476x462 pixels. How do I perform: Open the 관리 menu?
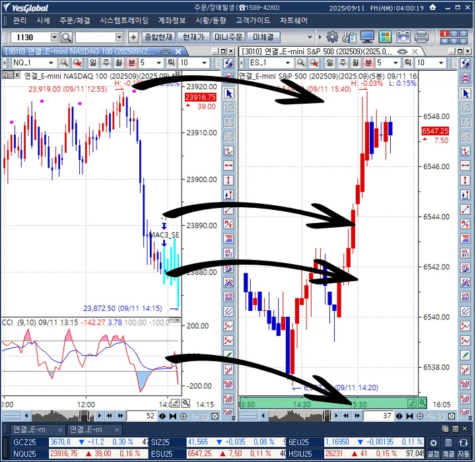pyautogui.click(x=19, y=20)
